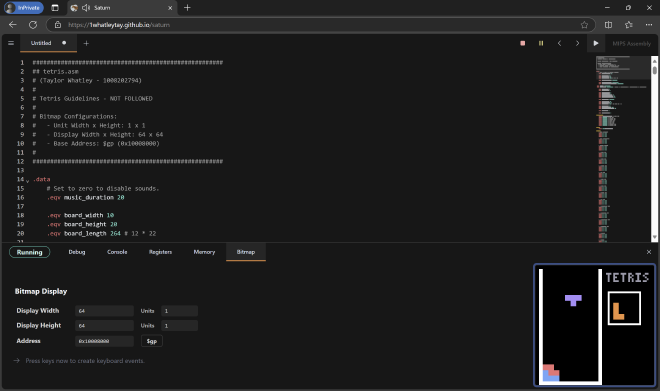This screenshot has height=391, width=660.
Task: Click the code minimap overview
Action: [623, 149]
